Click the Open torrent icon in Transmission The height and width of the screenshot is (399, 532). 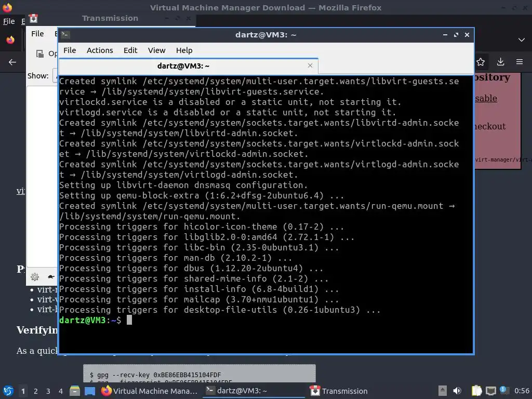tap(40, 54)
